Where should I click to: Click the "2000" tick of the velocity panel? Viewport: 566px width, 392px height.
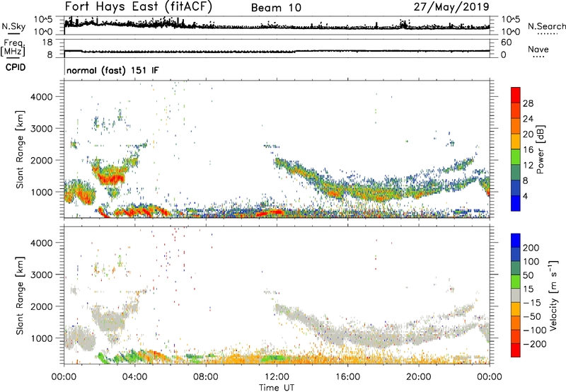click(x=42, y=306)
